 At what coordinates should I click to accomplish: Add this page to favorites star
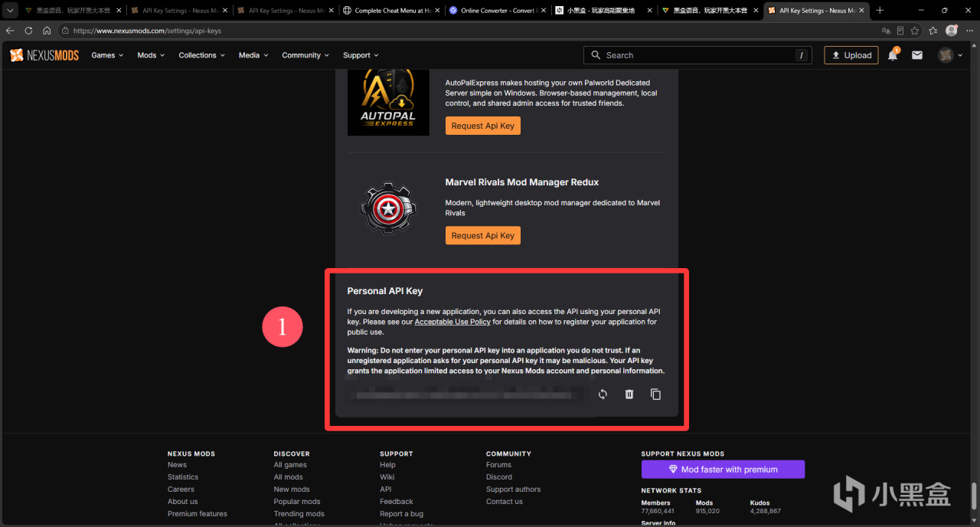point(914,31)
